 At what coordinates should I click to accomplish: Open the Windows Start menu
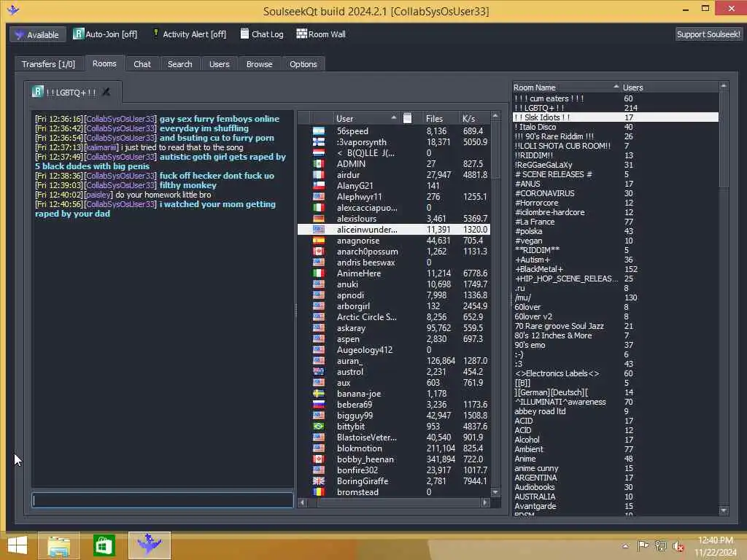coord(18,545)
